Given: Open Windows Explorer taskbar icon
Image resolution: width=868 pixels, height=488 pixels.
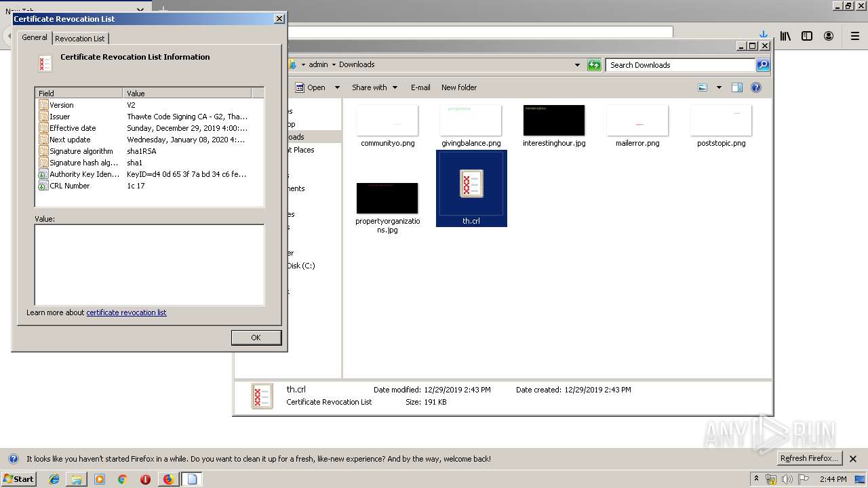Looking at the screenshot, I should point(77,479).
